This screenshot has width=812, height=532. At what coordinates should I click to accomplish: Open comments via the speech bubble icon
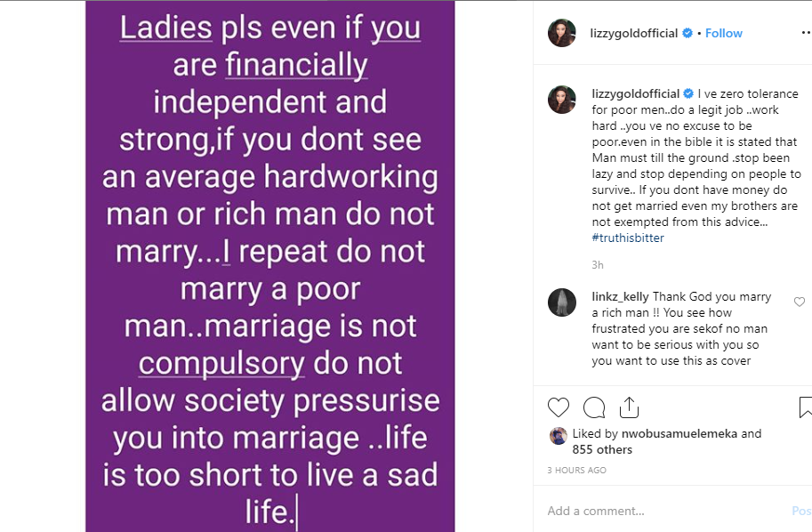coord(593,407)
